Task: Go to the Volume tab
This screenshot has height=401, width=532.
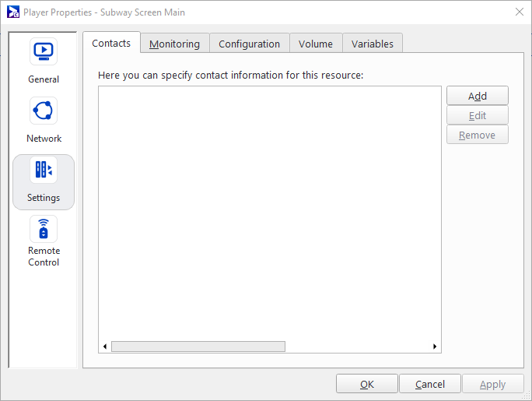Action: tap(315, 44)
